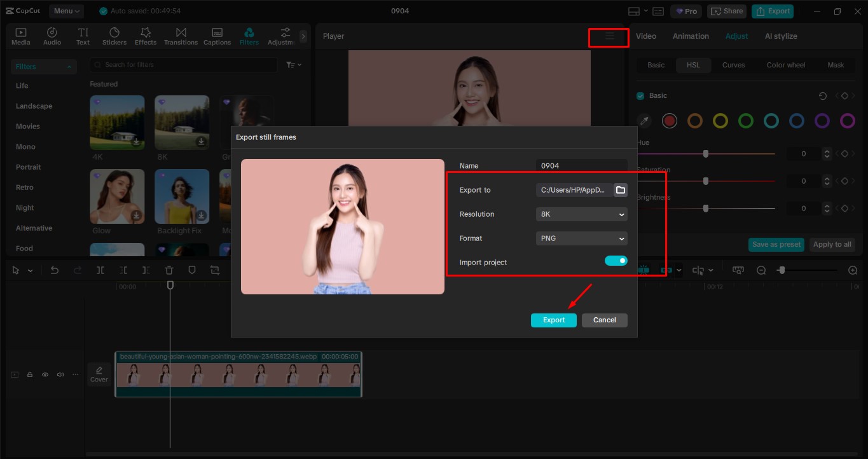The height and width of the screenshot is (459, 868).
Task: Open the Menu dropdown in the title bar
Action: tap(66, 11)
